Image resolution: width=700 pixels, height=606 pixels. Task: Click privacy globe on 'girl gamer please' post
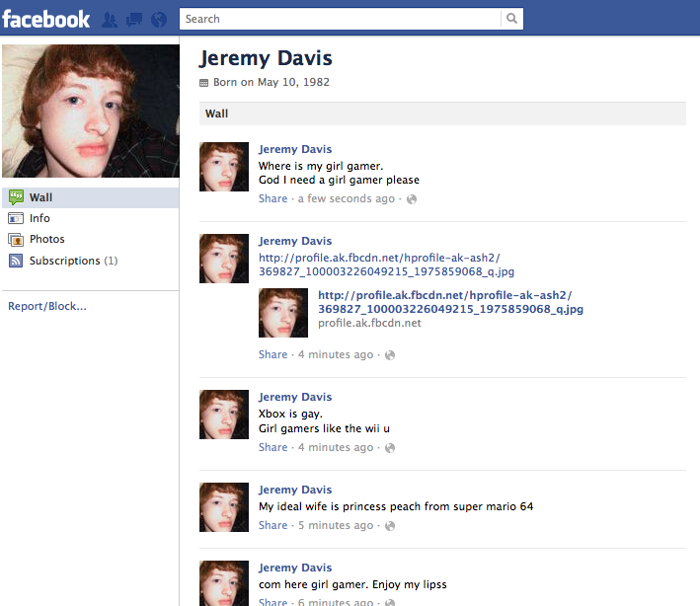[x=412, y=199]
